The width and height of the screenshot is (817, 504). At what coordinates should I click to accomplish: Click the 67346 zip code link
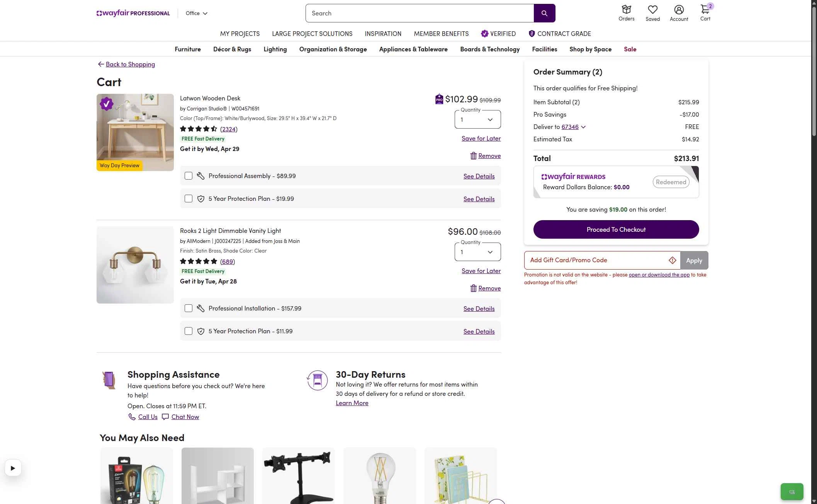(570, 127)
